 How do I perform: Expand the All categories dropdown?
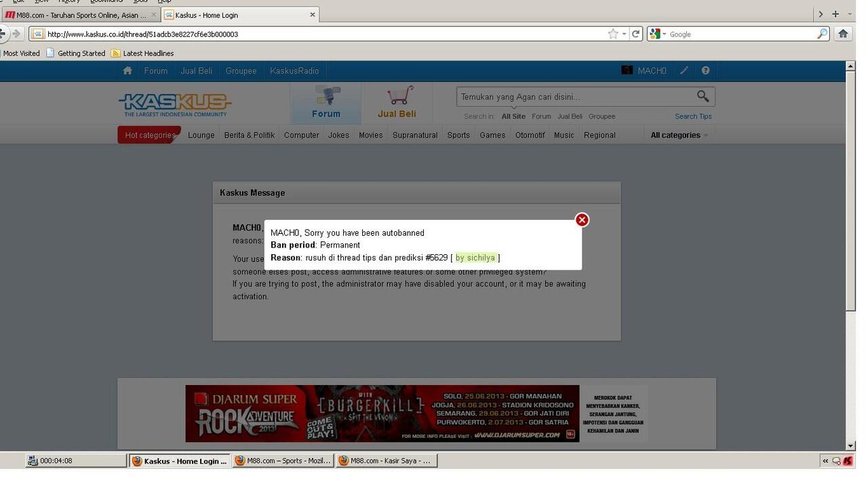679,135
